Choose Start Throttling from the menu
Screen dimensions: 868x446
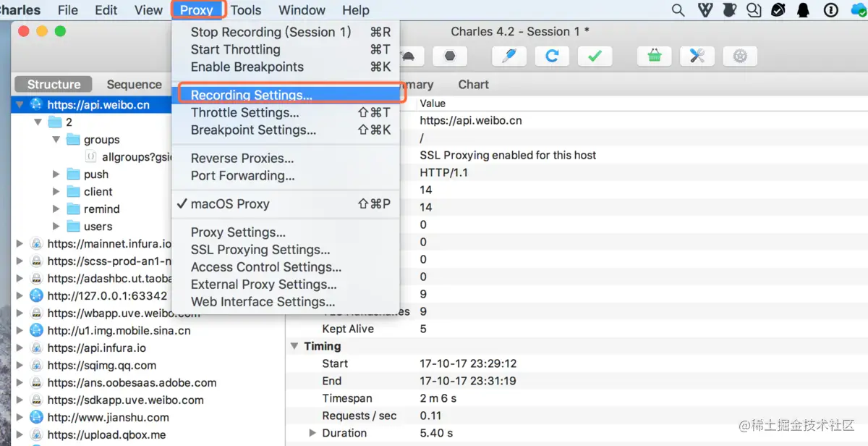pyautogui.click(x=286, y=49)
